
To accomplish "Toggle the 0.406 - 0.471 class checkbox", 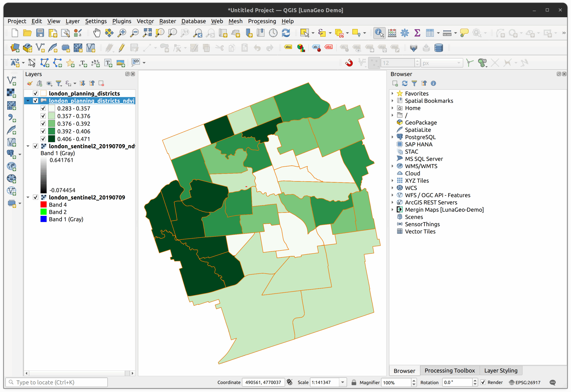I will point(43,139).
